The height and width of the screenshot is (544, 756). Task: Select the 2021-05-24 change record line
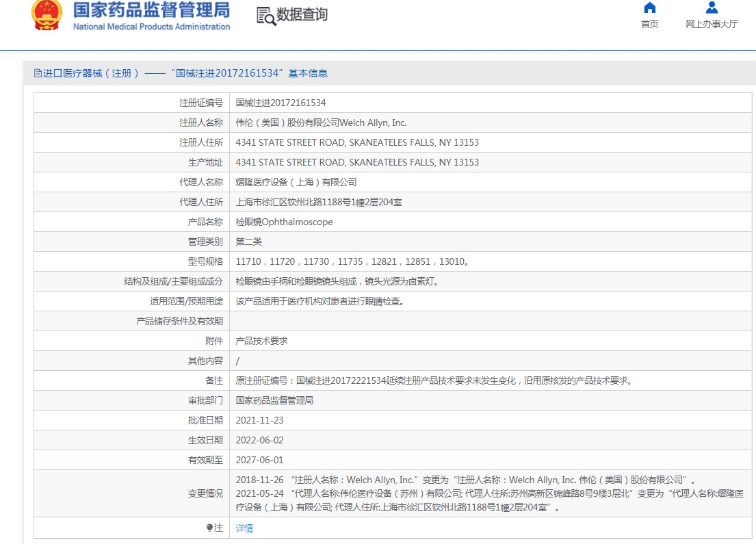tap(490, 500)
